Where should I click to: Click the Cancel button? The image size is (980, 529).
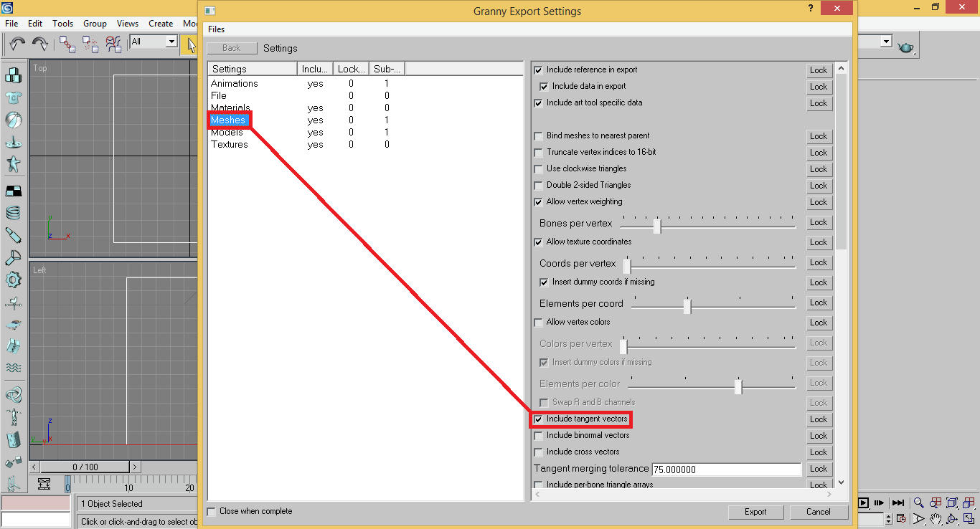[x=819, y=512]
